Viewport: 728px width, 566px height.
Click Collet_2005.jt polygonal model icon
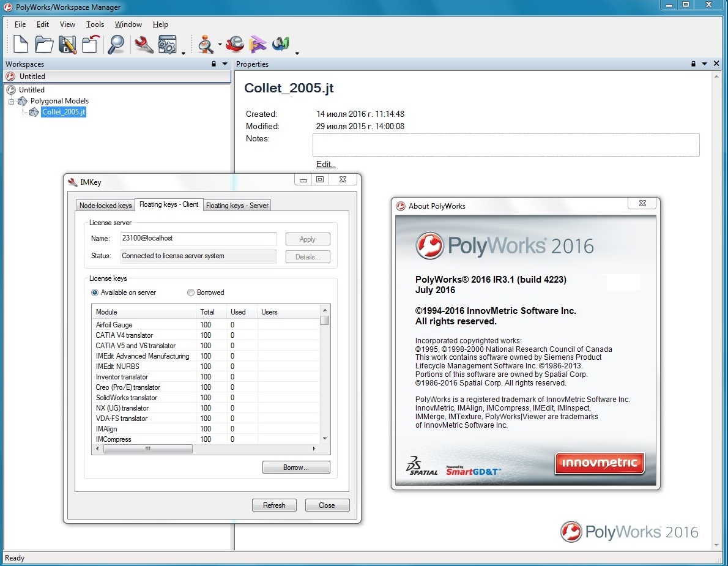[34, 112]
